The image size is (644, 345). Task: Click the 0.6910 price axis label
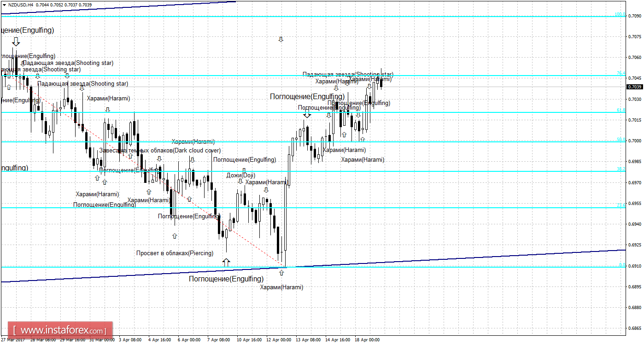636,266
